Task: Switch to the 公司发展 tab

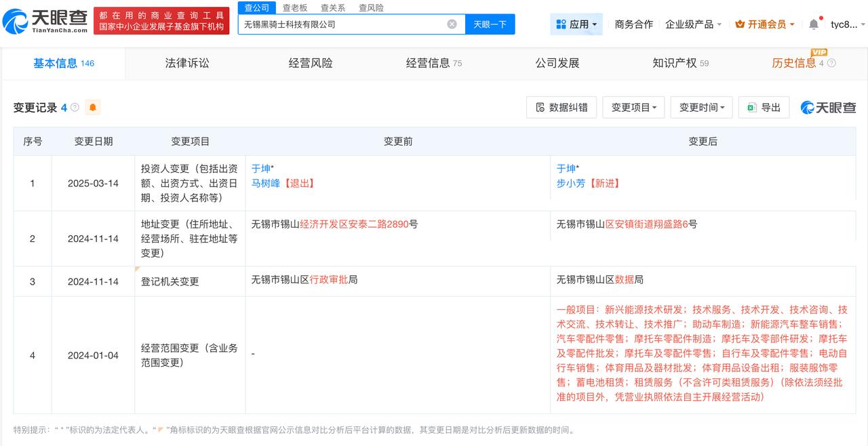Action: (557, 63)
